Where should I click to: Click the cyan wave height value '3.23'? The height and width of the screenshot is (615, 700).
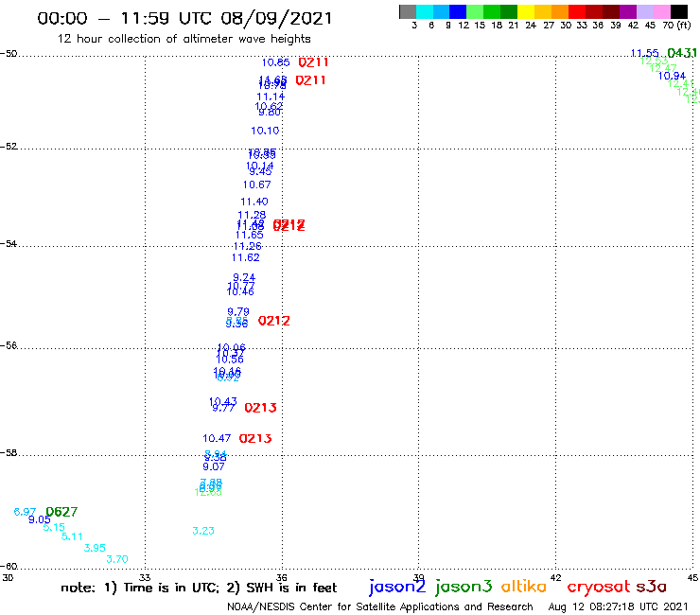[203, 531]
